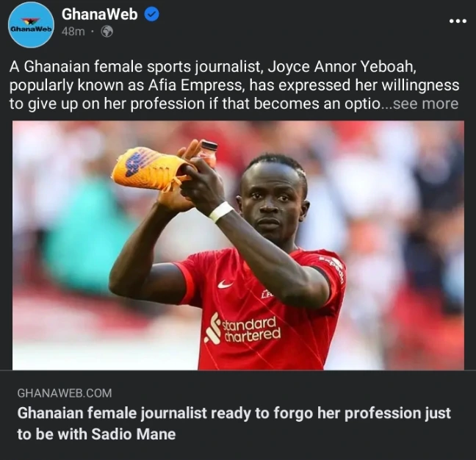Screen dimensions: 476x460
Task: Tap the player's white wristband
Action: point(220,211)
